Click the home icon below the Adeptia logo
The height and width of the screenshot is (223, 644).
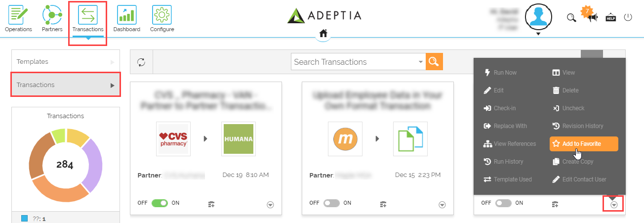pyautogui.click(x=323, y=34)
